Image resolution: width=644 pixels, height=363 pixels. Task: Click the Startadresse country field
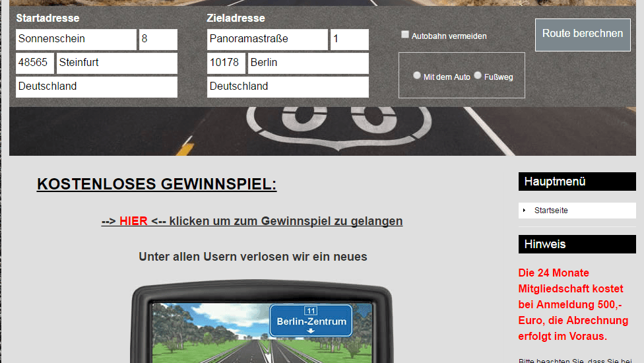96,87
